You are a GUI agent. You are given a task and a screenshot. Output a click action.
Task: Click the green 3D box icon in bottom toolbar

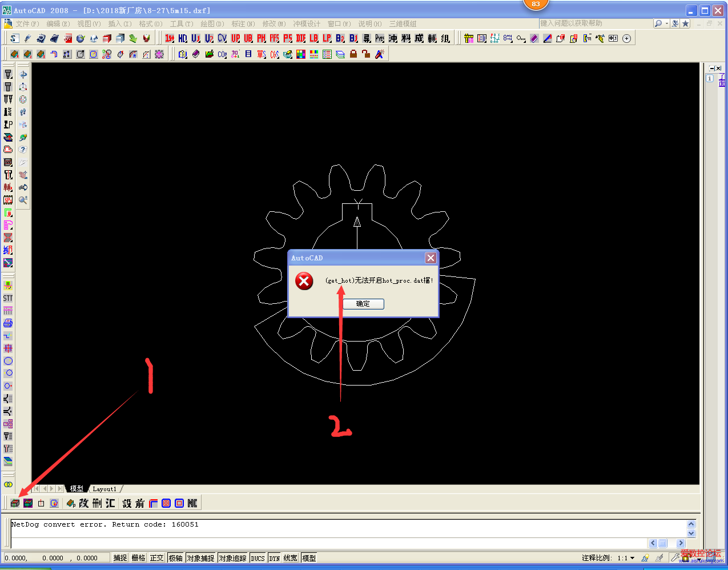[x=15, y=503]
